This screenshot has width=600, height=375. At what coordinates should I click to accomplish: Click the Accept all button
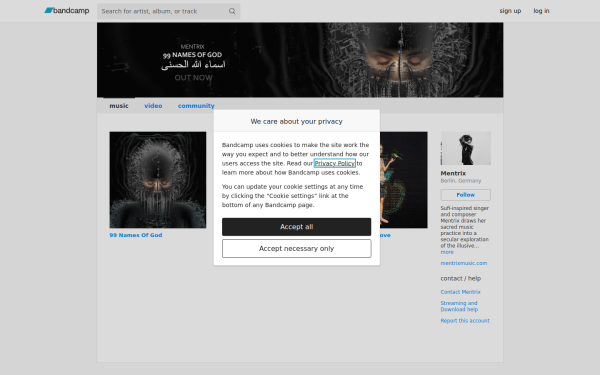click(x=296, y=227)
